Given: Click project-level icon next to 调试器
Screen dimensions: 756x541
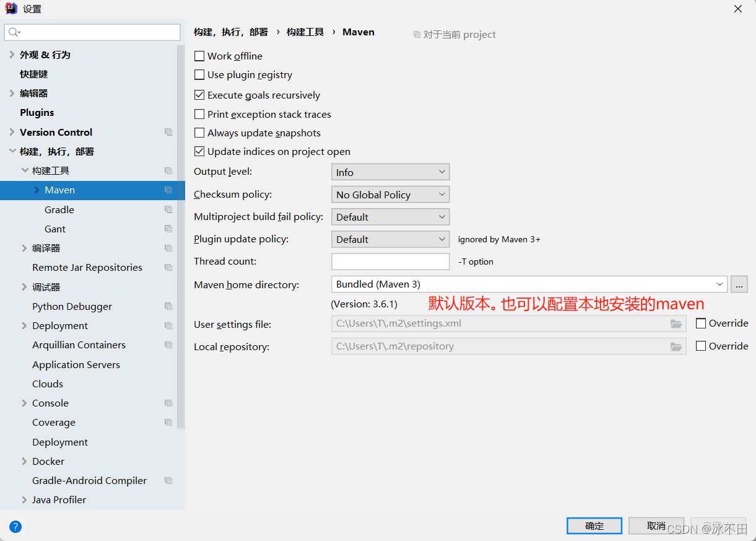Looking at the screenshot, I should 168,287.
